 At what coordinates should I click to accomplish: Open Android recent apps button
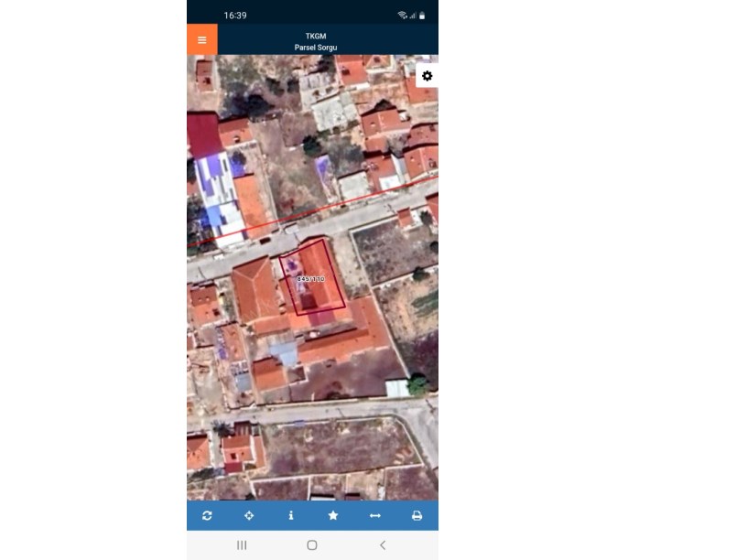(242, 545)
